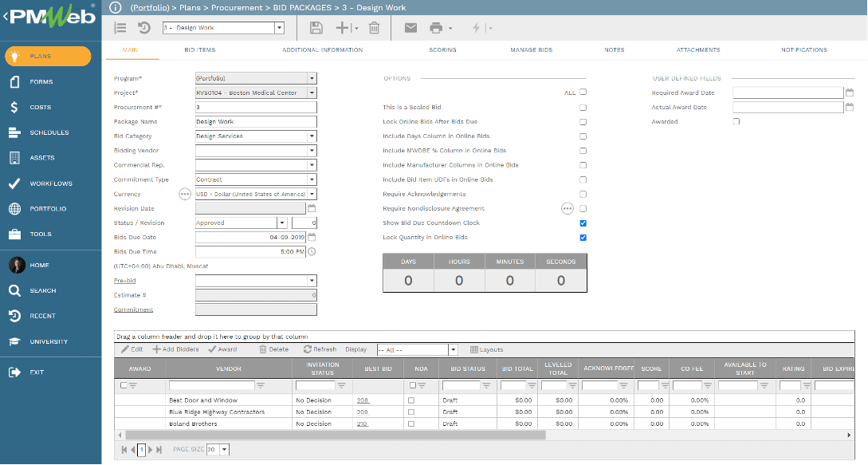Enable the This is a Sealed Bid checkbox
Screen dimensions: 868x465
(582, 107)
